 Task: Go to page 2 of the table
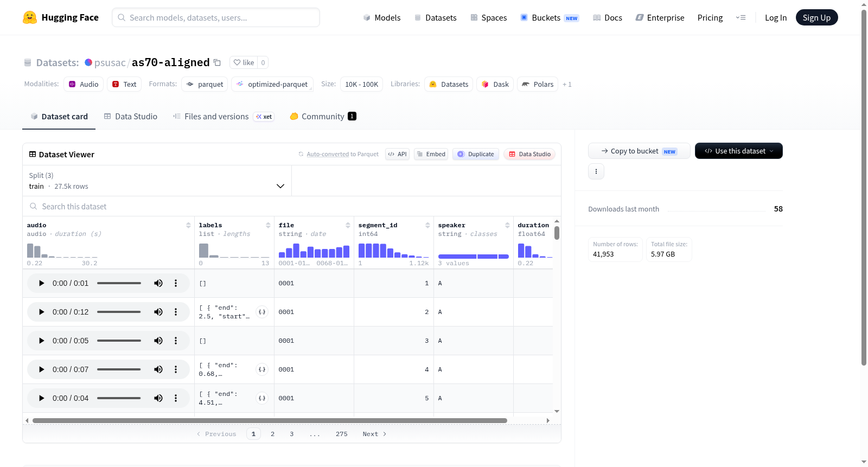(x=272, y=434)
